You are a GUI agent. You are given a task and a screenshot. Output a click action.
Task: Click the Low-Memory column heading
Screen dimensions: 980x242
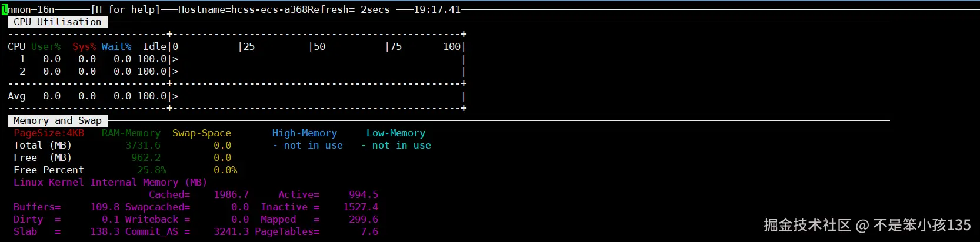pyautogui.click(x=395, y=133)
